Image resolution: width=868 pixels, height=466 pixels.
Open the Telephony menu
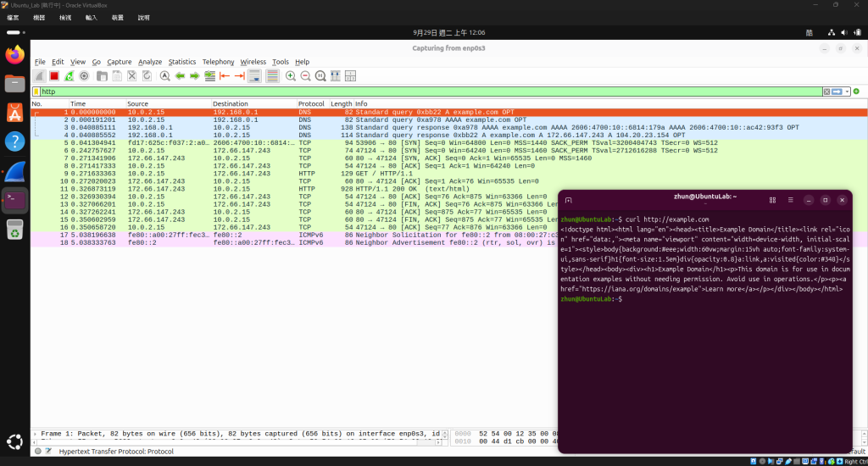(218, 62)
